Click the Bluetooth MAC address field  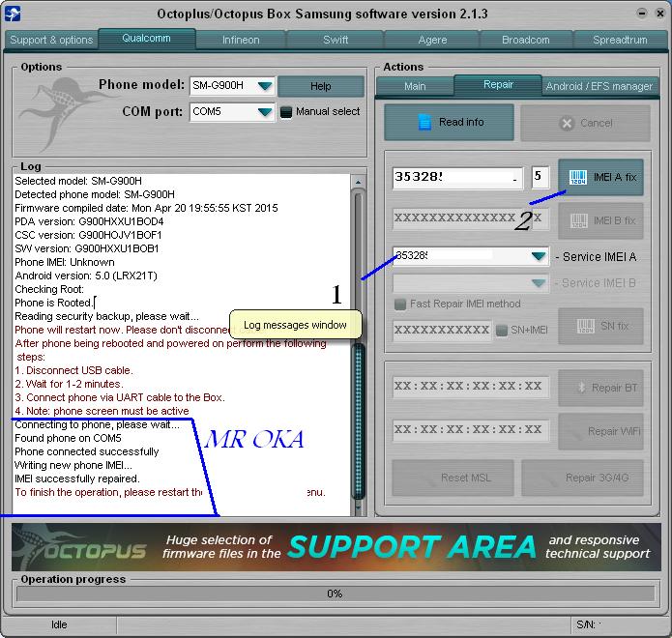pyautogui.click(x=471, y=387)
